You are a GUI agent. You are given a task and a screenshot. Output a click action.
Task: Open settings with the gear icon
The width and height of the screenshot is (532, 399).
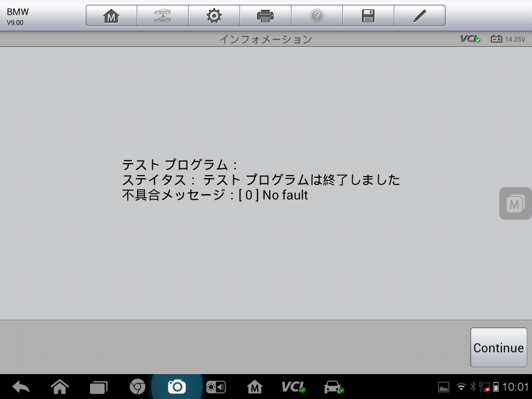(214, 16)
